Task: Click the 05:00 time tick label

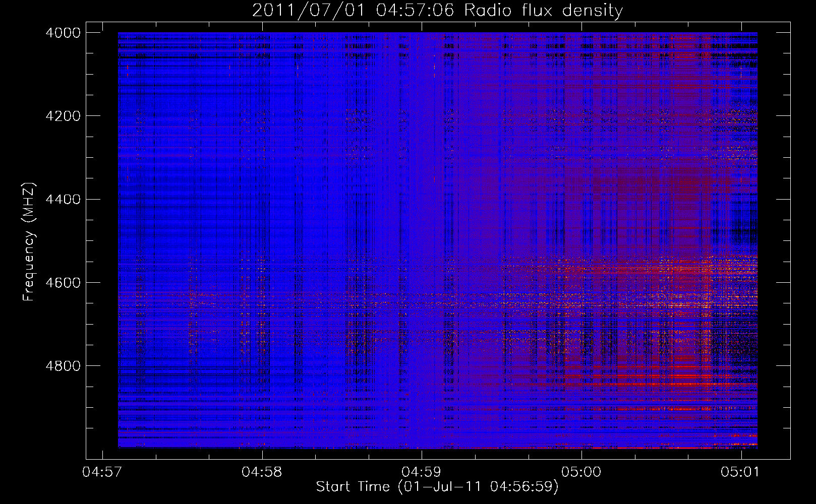Action: pyautogui.click(x=581, y=472)
